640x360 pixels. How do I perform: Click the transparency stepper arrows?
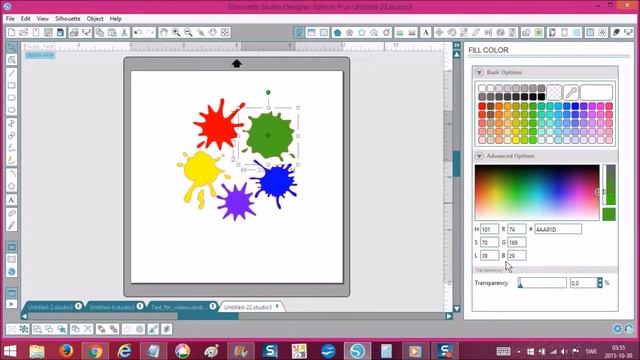pyautogui.click(x=600, y=282)
